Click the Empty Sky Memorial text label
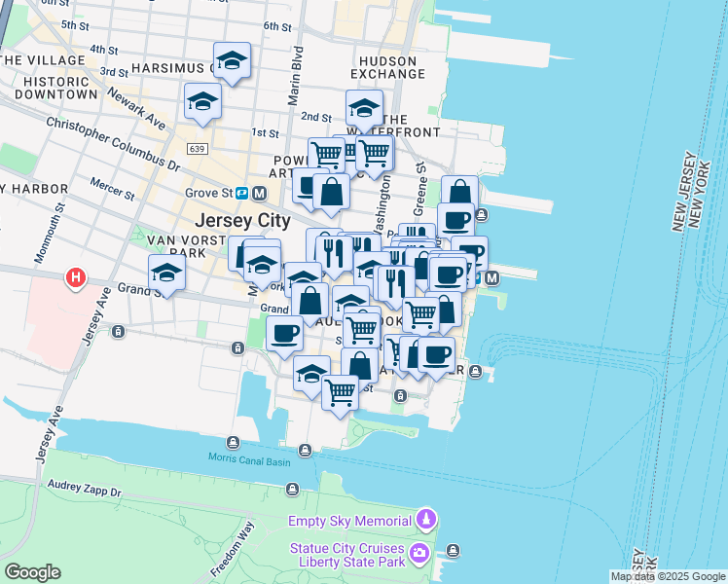This screenshot has height=584, width=728. (350, 521)
